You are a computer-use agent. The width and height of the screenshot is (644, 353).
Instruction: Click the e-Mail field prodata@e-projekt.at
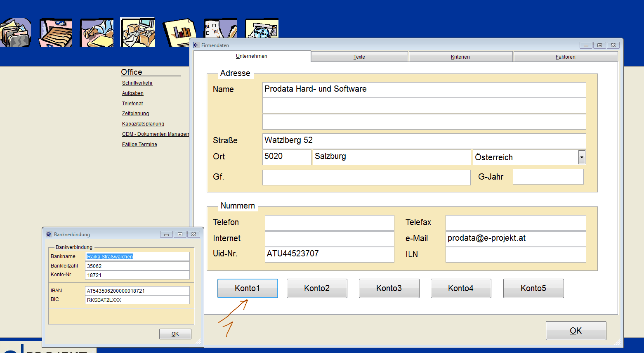516,239
